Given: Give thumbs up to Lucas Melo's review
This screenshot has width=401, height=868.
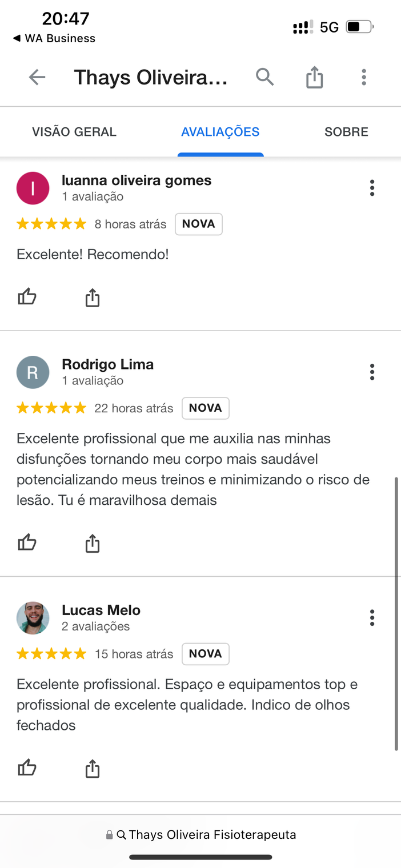Looking at the screenshot, I should click(27, 768).
